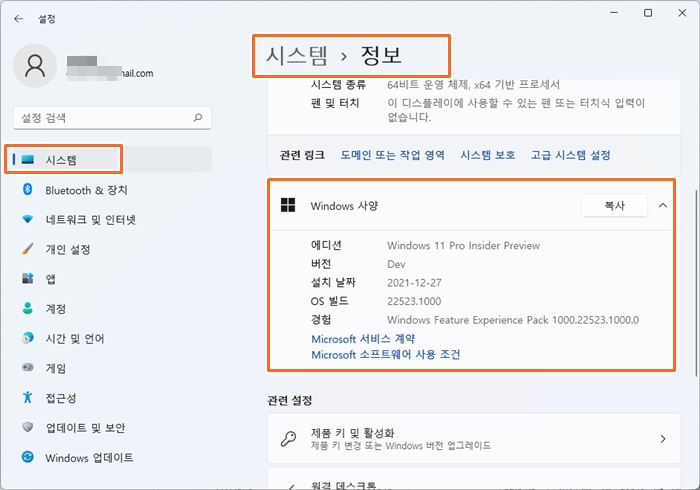Open 개인 설정 brush icon
700x490 pixels.
click(x=28, y=249)
